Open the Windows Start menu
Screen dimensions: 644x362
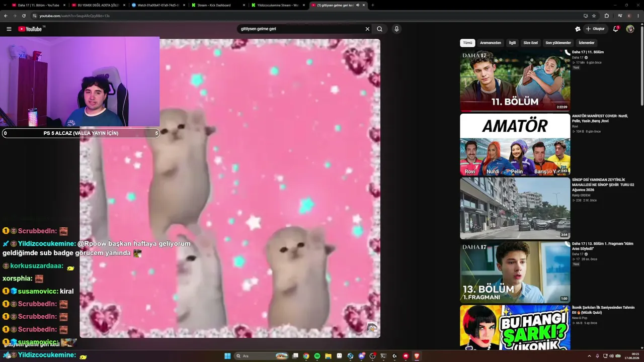click(x=227, y=356)
